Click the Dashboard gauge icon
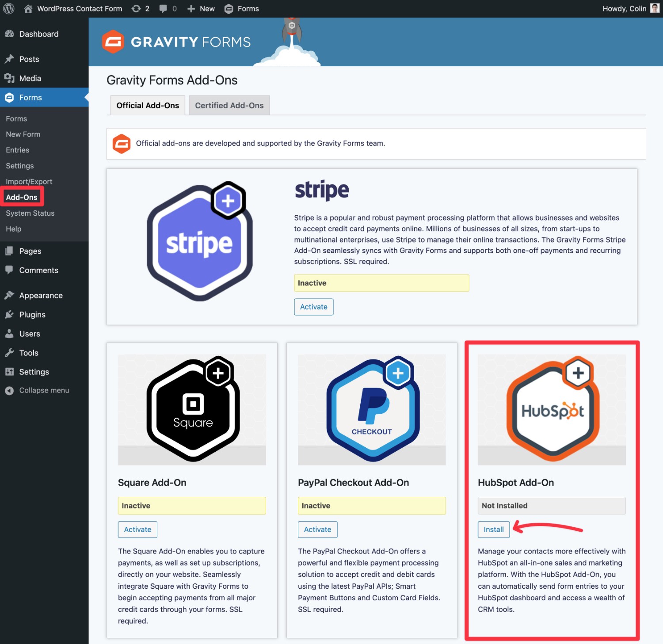The width and height of the screenshot is (663, 644). click(x=9, y=34)
